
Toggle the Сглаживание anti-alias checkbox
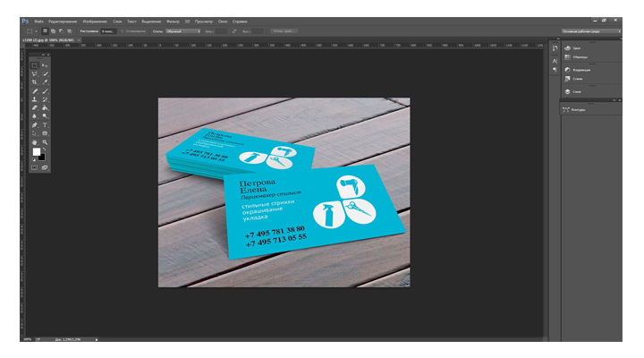pos(123,31)
